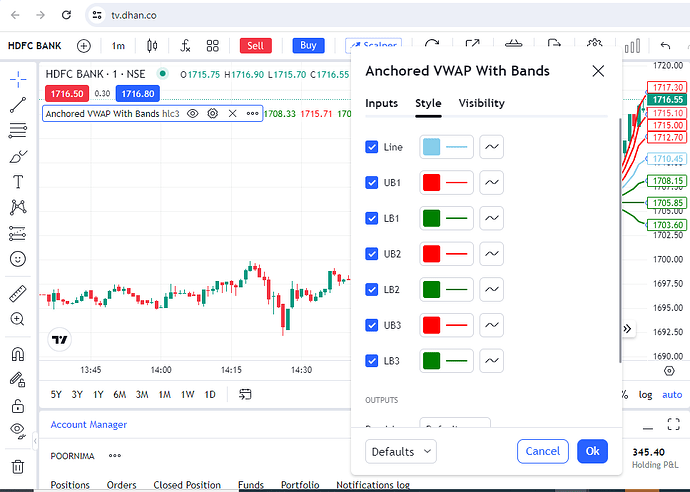Viewport: 690px width, 492px height.
Task: Open more options dots in indicator legend
Action: click(x=252, y=114)
